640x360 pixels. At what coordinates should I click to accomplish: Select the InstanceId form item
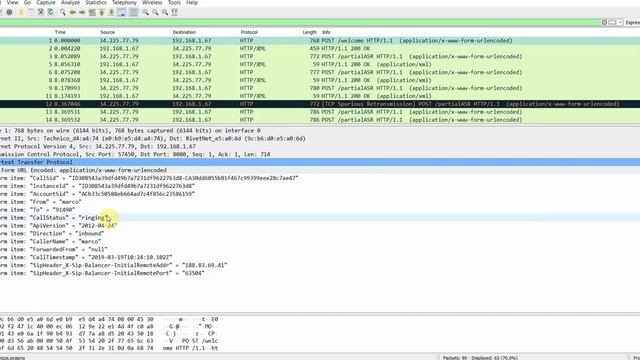pos(320,186)
